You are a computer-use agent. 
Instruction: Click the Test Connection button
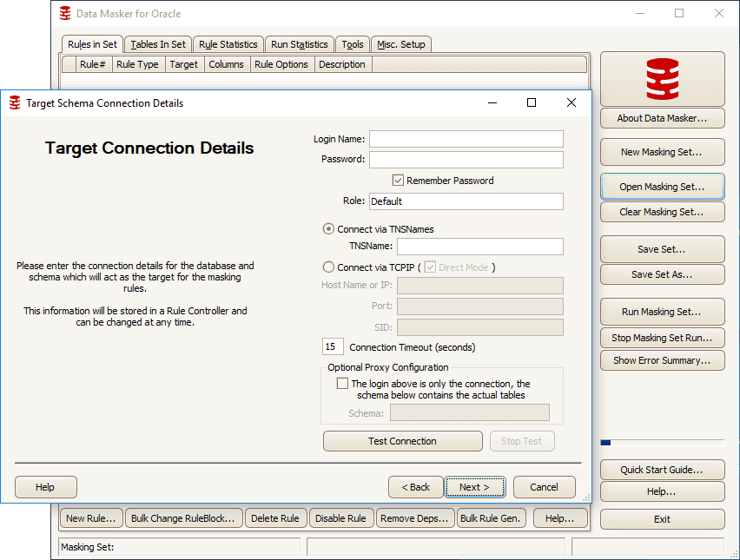tap(402, 441)
